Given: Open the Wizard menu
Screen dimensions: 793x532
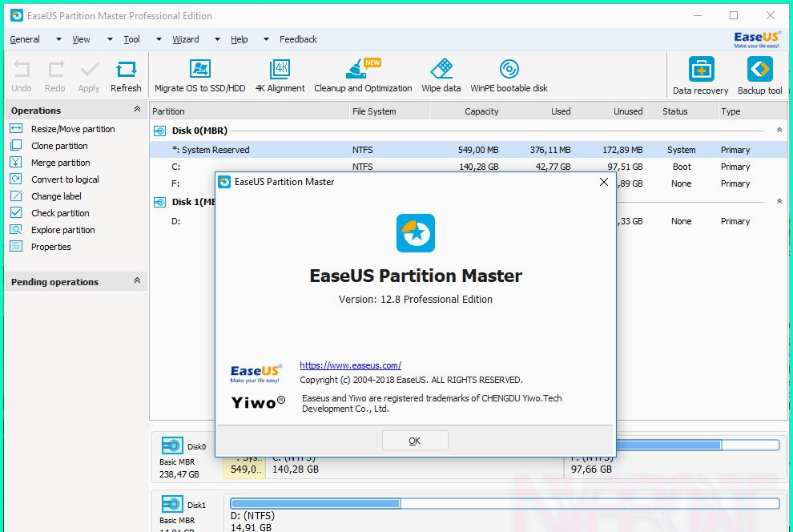Looking at the screenshot, I should coord(186,39).
